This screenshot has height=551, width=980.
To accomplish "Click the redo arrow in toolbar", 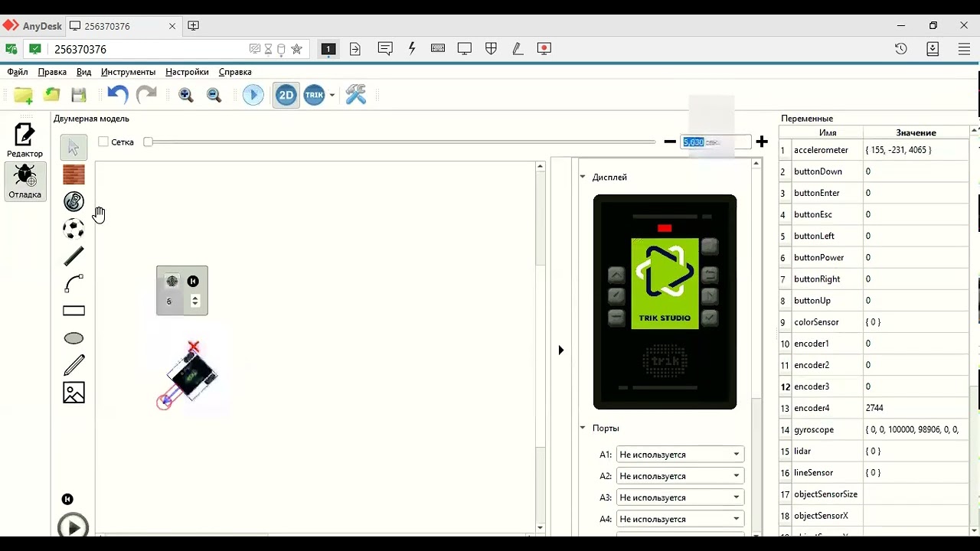I will 146,95.
